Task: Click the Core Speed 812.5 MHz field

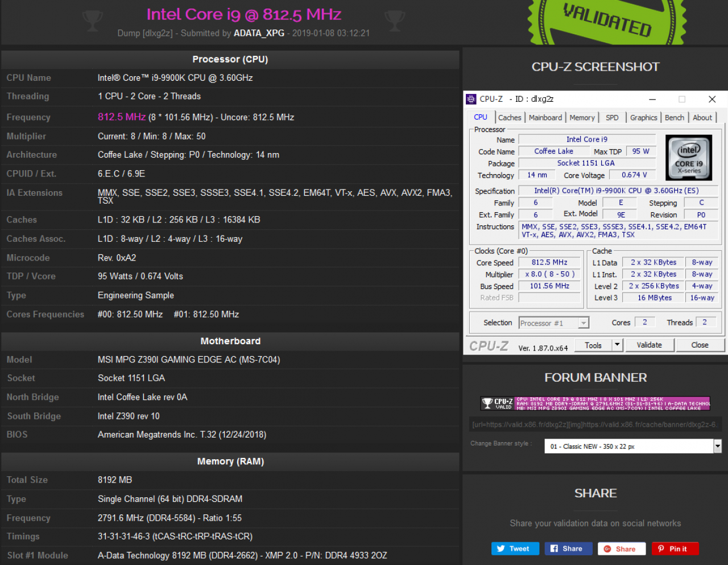Action: [549, 262]
